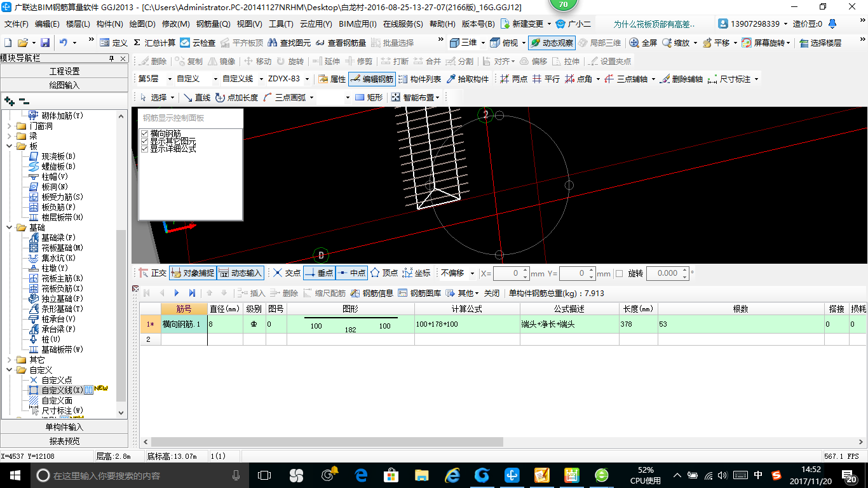Select 平行 parallel auxiliary axis tool

pos(546,79)
